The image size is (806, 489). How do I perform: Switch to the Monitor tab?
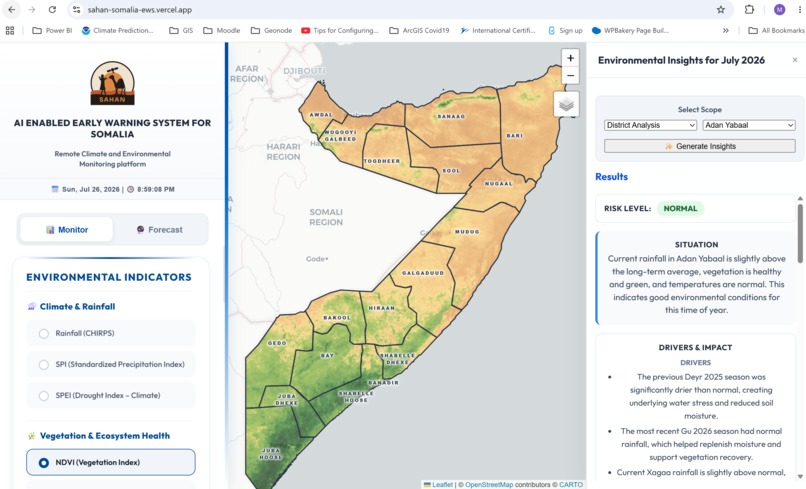click(x=66, y=229)
